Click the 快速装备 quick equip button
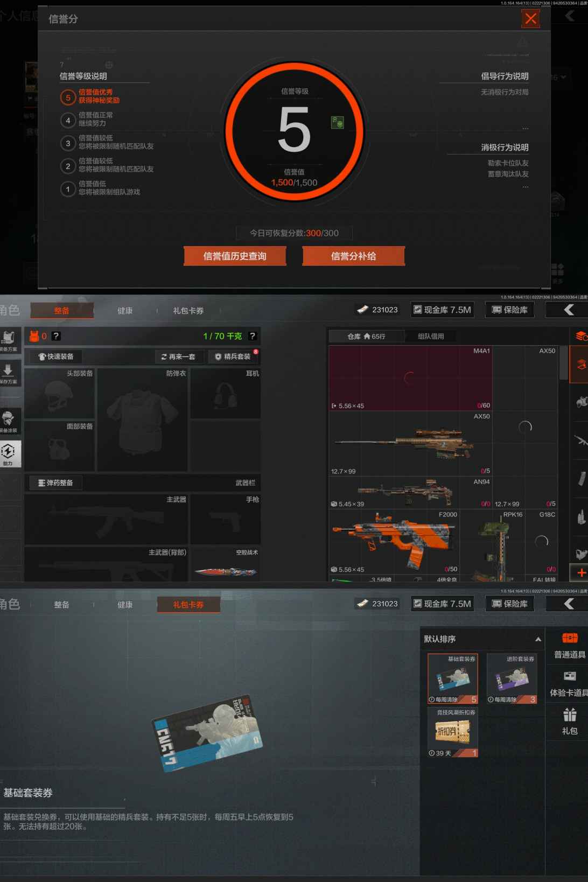The width and height of the screenshot is (588, 882). (x=56, y=356)
